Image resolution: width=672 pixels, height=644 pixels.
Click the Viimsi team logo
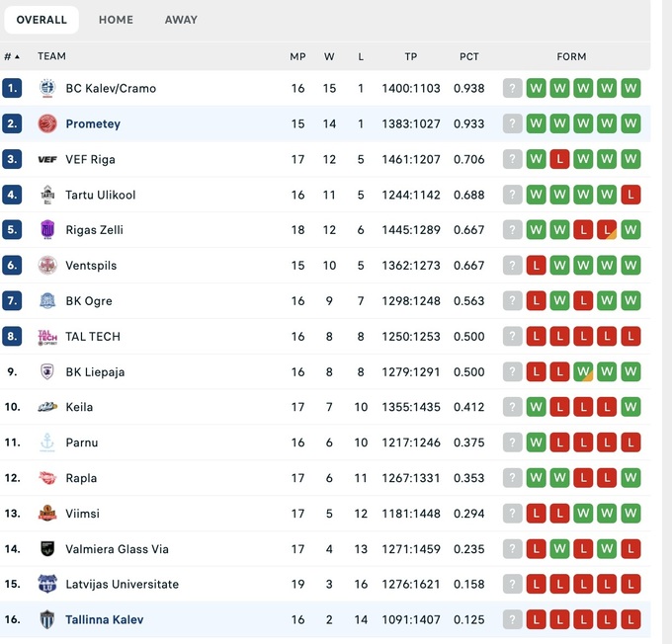pyautogui.click(x=47, y=514)
